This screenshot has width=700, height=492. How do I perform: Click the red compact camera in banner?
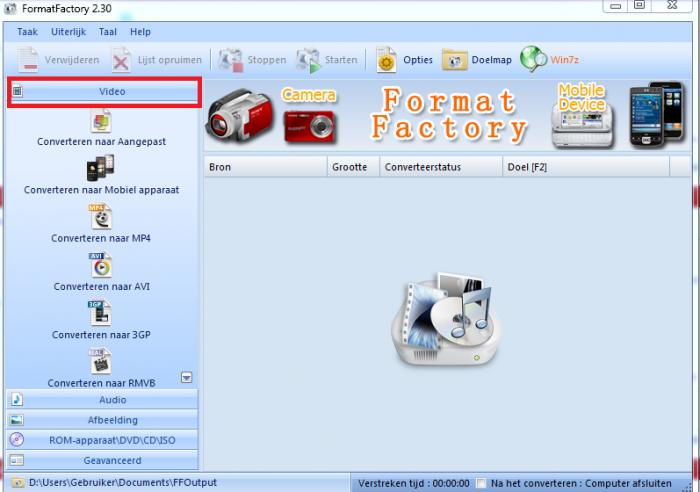309,127
